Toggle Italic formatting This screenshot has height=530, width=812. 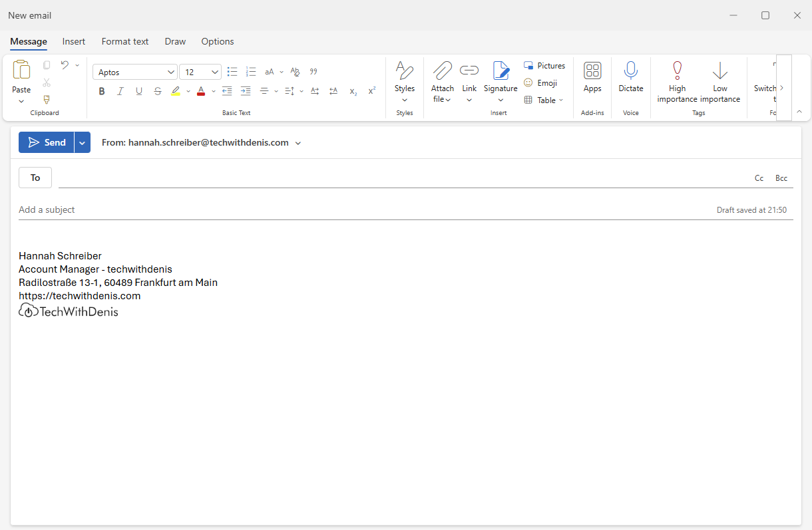pyautogui.click(x=120, y=91)
